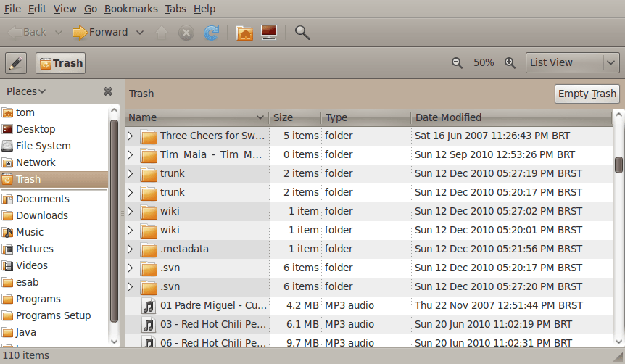The width and height of the screenshot is (625, 364).
Task: Click the Places sidebar scroll-up arrow
Action: (114, 110)
